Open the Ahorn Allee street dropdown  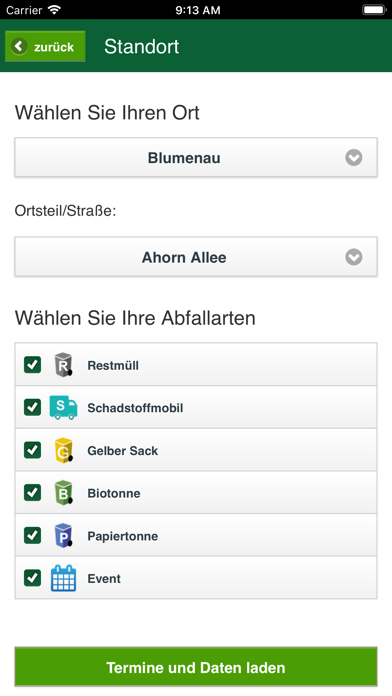[196, 257]
